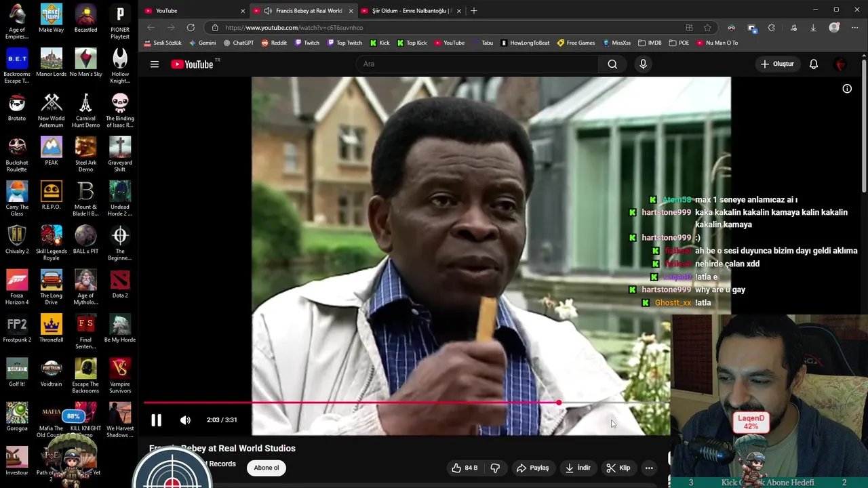This screenshot has width=868, height=488.
Task: Select 'Thronefall' desktop icon
Action: 52,328
